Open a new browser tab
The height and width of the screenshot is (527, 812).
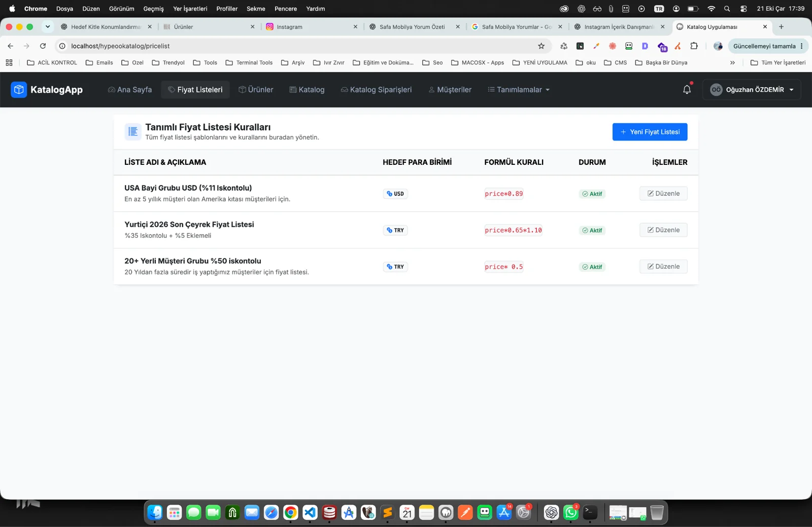[x=781, y=27]
